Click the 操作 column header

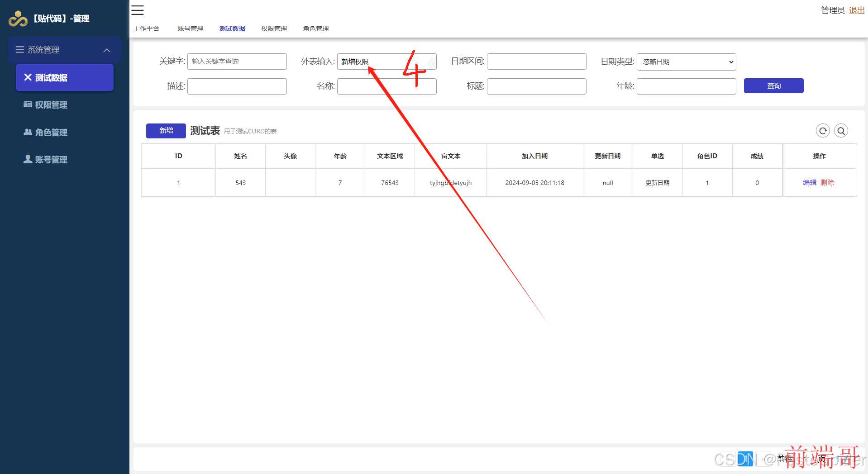pyautogui.click(x=820, y=156)
